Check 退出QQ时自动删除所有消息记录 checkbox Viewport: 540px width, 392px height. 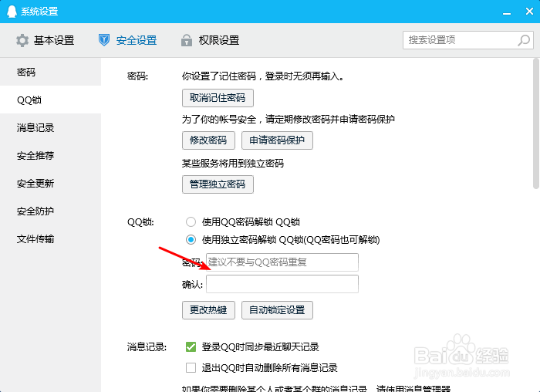(191, 367)
